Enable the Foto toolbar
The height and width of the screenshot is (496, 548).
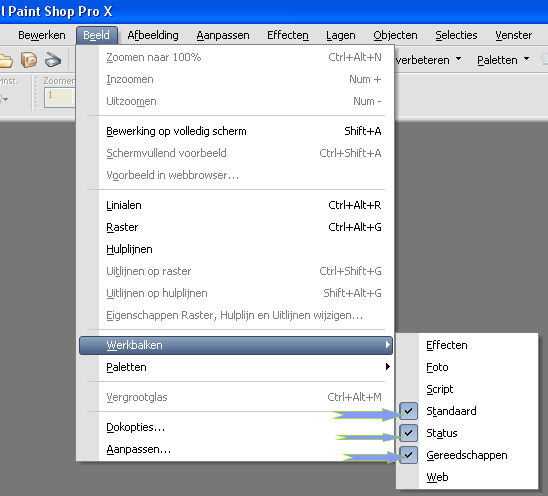[467, 367]
